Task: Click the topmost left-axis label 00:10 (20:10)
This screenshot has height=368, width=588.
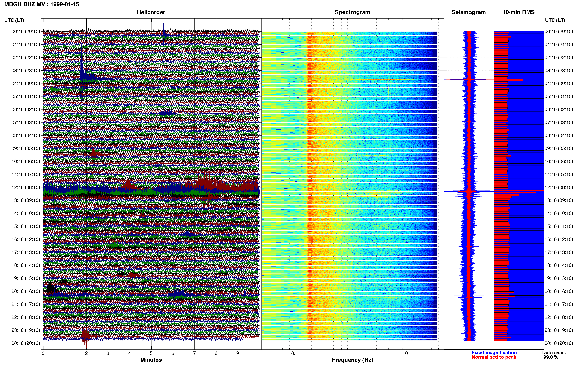Action: (26, 31)
